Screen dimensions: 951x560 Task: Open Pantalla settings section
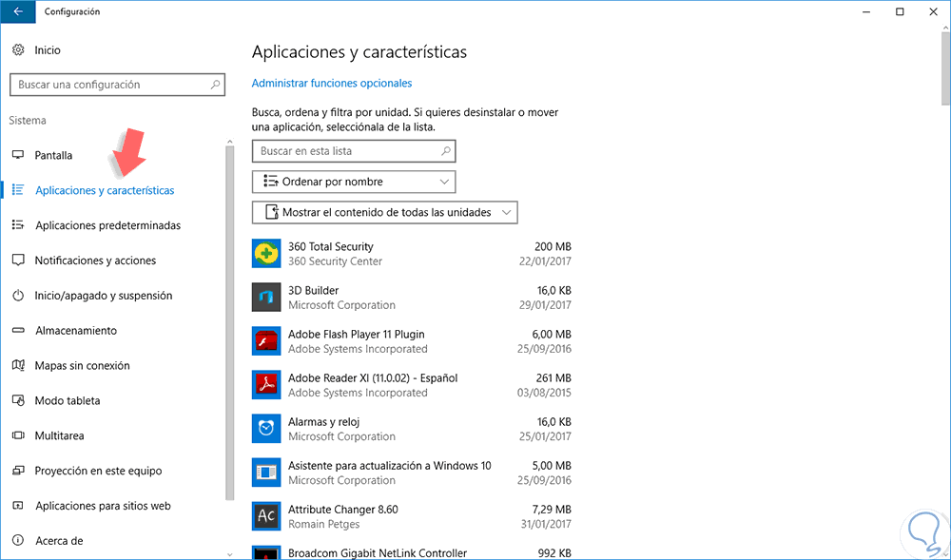coord(53,155)
